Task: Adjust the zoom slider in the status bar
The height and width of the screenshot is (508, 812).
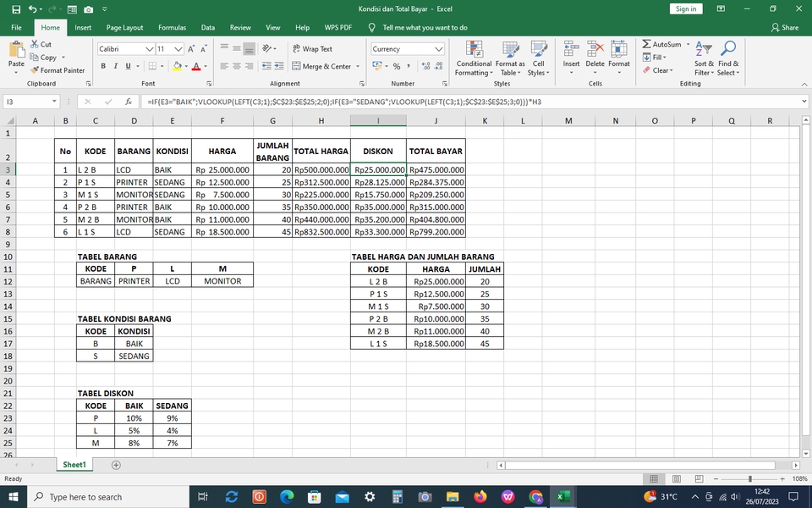Action: point(749,478)
